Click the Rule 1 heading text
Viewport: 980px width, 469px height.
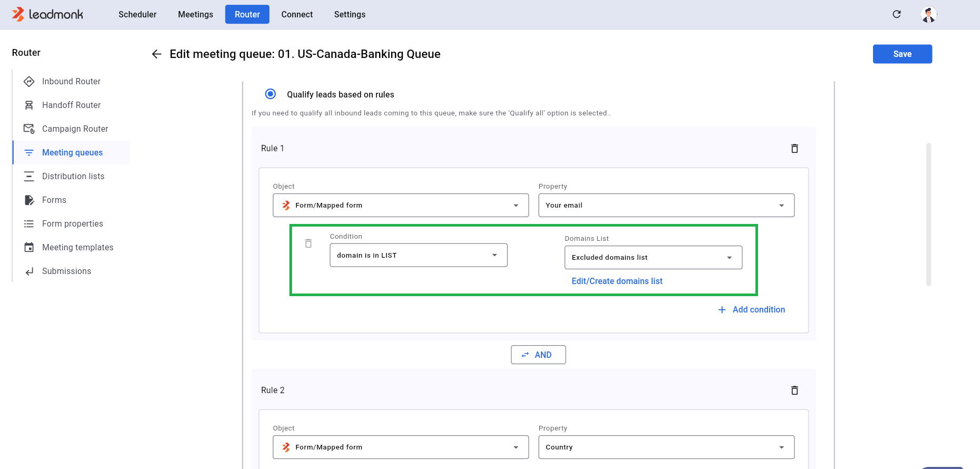(273, 149)
